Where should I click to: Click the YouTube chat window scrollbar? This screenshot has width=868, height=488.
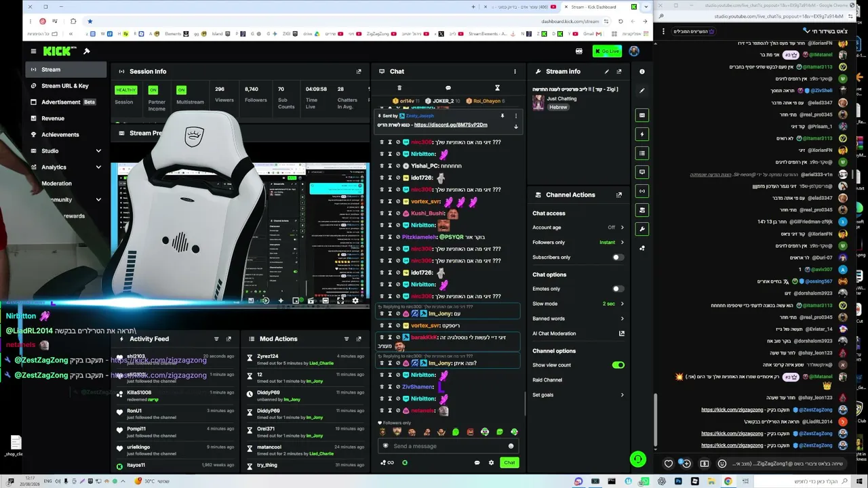tap(655, 420)
